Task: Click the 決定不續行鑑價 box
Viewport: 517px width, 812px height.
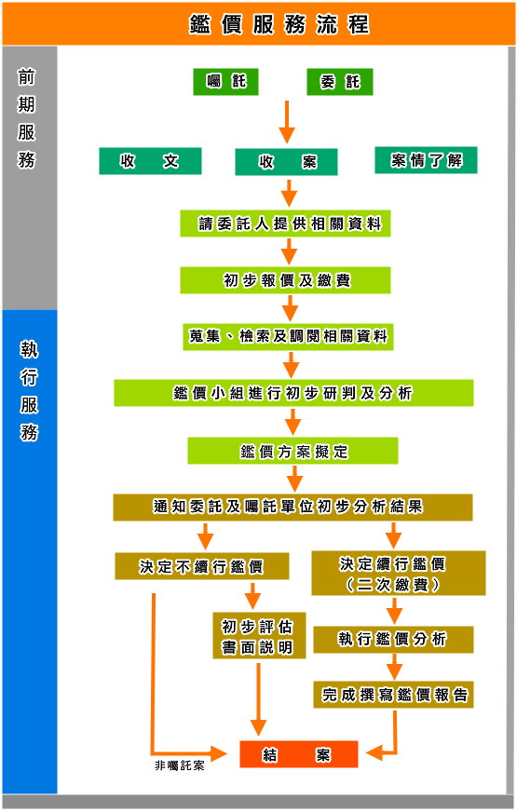Action: click(x=202, y=566)
